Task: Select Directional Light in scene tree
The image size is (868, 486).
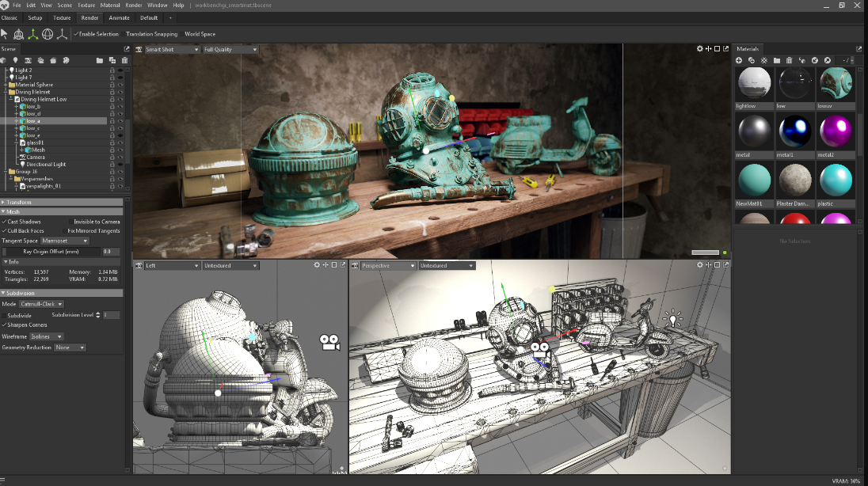Action: pos(46,165)
